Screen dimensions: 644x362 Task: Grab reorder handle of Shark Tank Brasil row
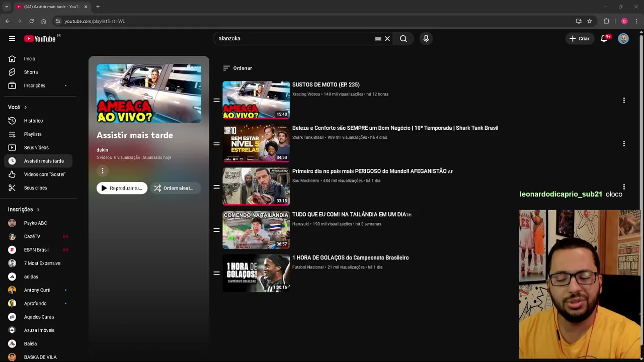(x=216, y=144)
